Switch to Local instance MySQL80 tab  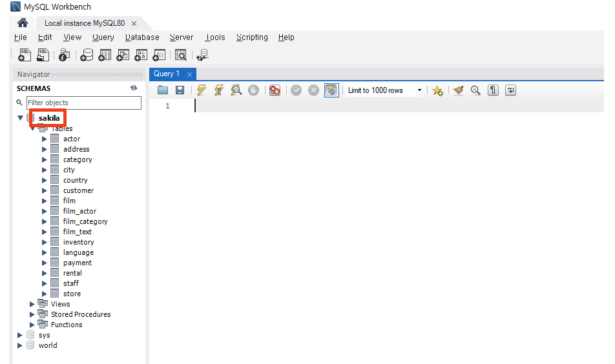85,23
